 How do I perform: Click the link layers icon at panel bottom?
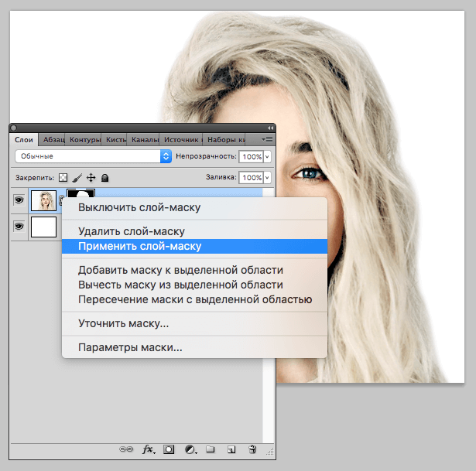(x=126, y=449)
